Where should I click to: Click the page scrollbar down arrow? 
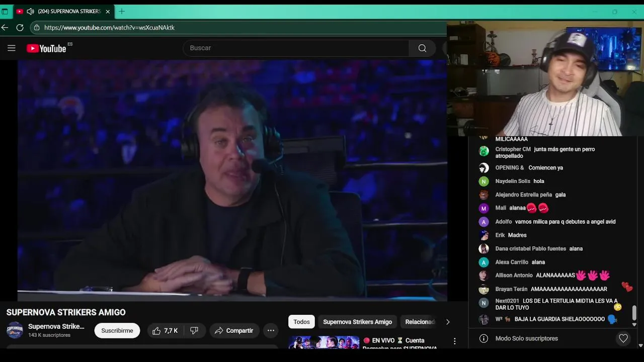click(x=640, y=345)
